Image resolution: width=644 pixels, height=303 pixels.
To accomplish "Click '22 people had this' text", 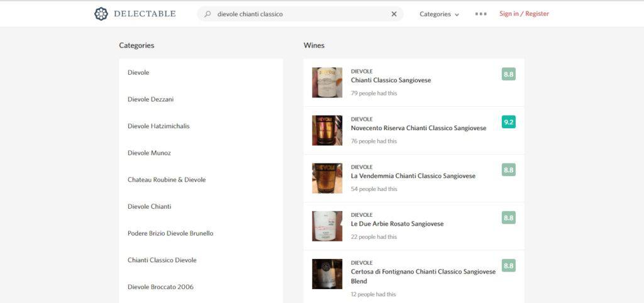I will click(374, 237).
